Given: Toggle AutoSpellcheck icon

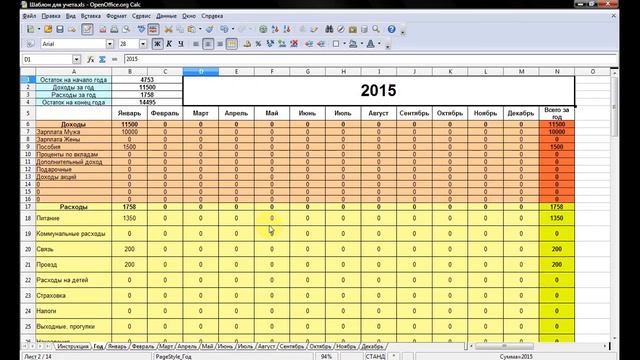Looking at the screenshot, I should pos(153,29).
